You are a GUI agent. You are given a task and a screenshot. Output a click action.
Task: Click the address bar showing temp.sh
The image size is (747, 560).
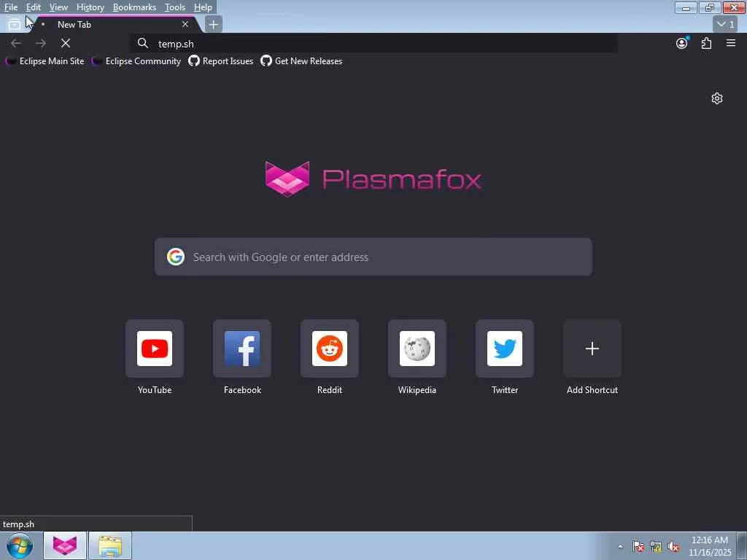(374, 43)
